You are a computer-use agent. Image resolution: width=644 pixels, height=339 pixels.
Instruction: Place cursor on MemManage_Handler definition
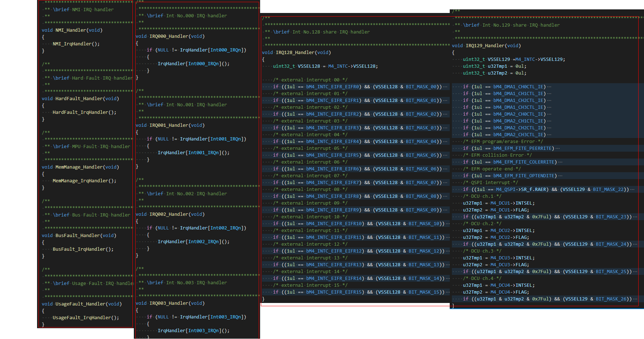coord(80,167)
